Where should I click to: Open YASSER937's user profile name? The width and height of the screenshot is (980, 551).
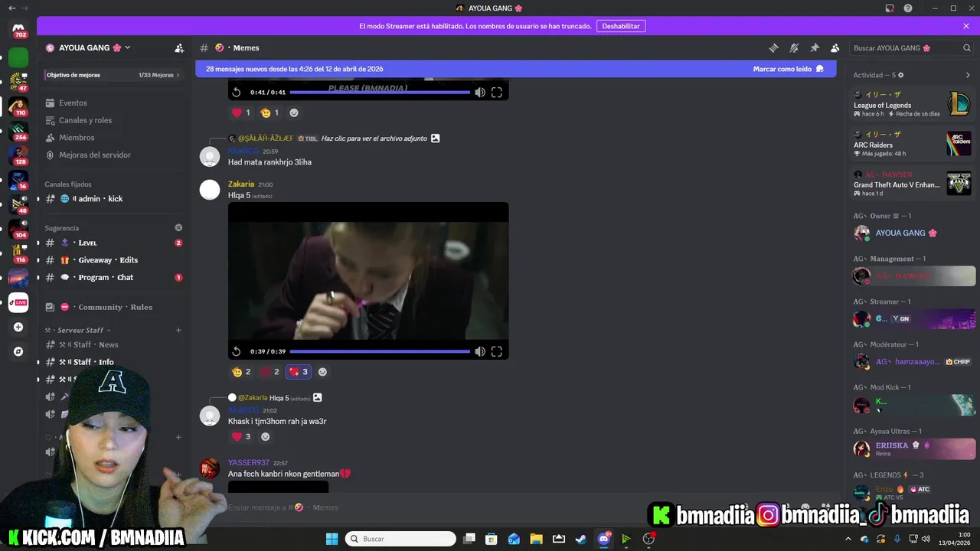pos(249,463)
